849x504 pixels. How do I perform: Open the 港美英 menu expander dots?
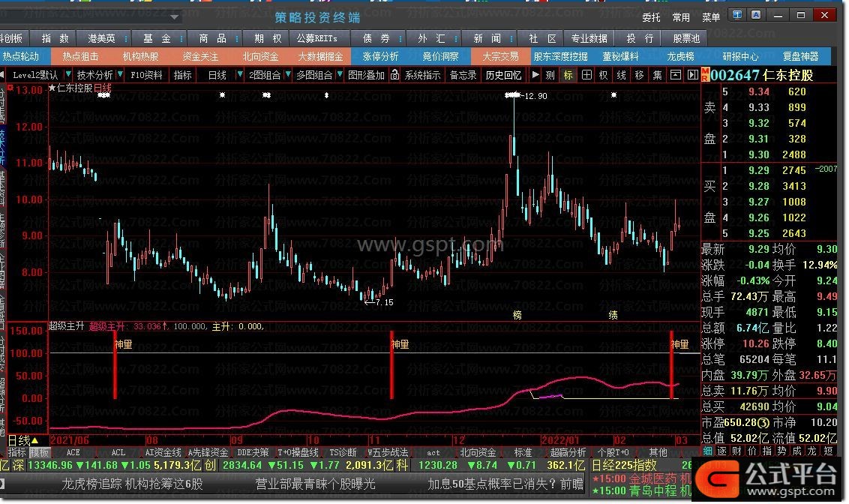(x=125, y=38)
